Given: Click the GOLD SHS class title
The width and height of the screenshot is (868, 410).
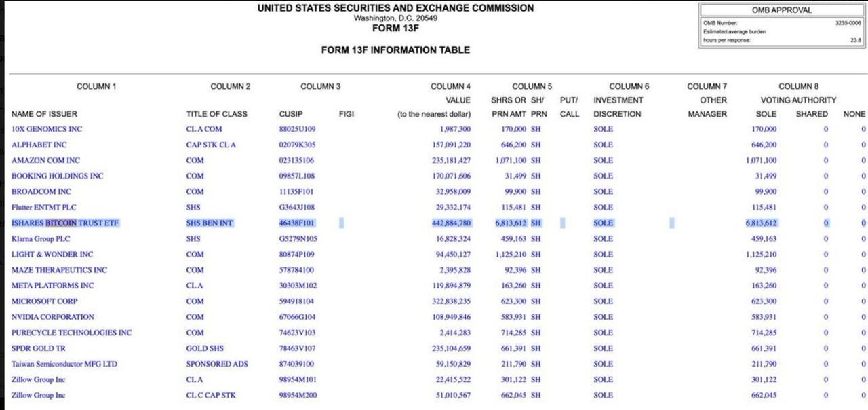Looking at the screenshot, I should 205,348.
